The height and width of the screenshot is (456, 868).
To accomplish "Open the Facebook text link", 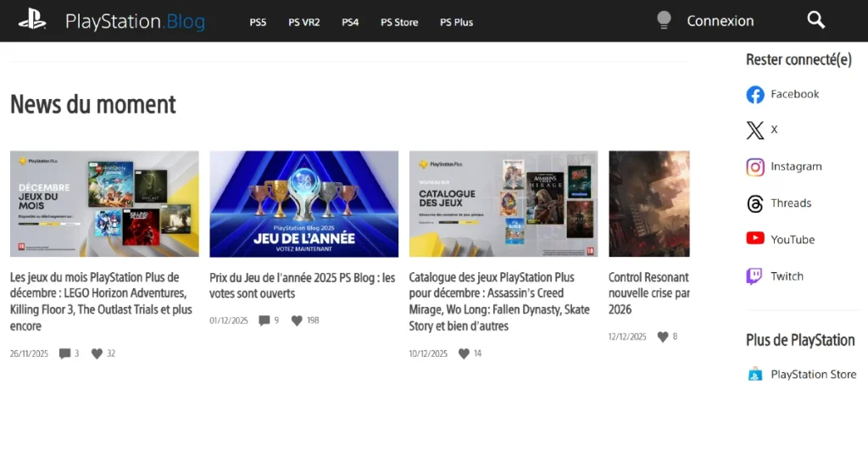I will click(x=795, y=94).
